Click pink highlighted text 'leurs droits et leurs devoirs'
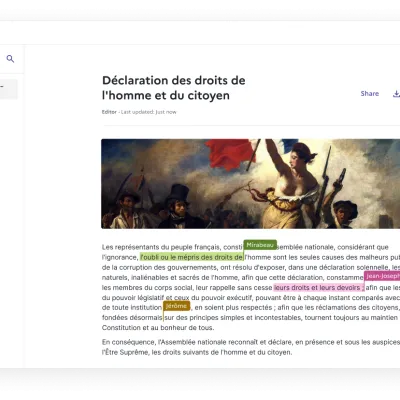The width and height of the screenshot is (400, 400). (317, 287)
